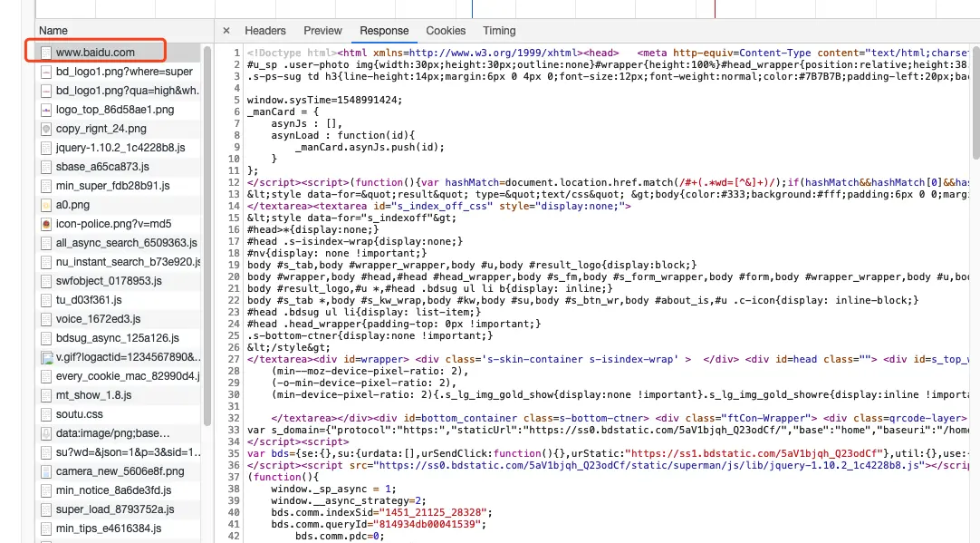The image size is (980, 543).
Task: Select min_notice_8a6de3fd.js request
Action: point(118,490)
